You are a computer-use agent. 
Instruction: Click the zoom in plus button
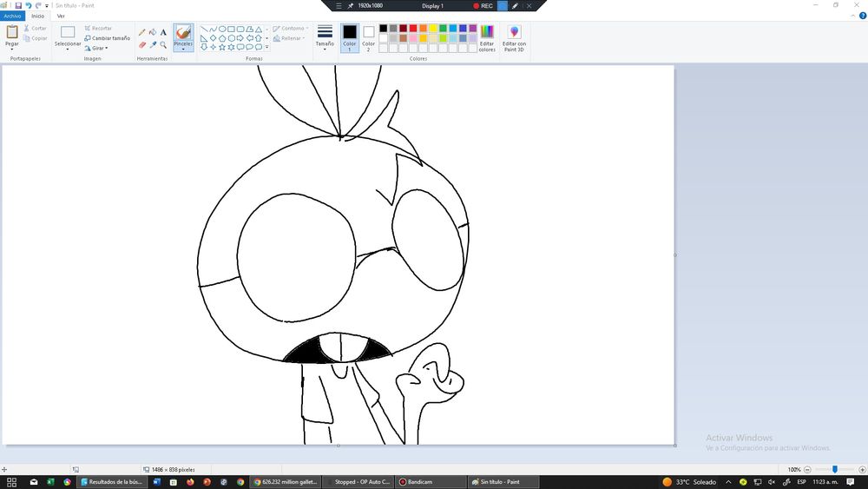862,470
